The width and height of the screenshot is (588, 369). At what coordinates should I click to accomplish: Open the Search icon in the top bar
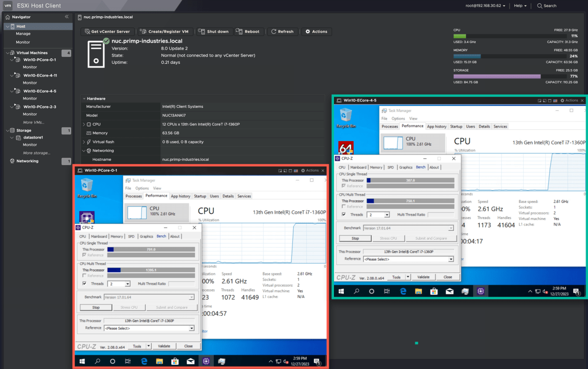pyautogui.click(x=539, y=5)
